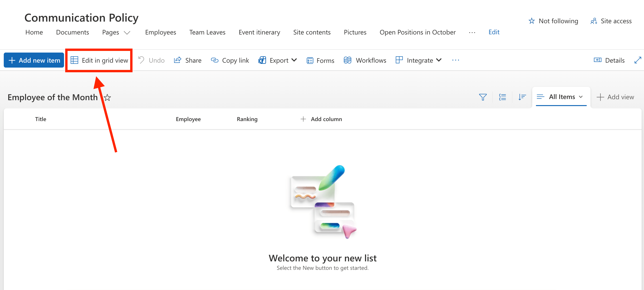Viewport: 644px width, 290px height.
Task: Click the expand content arrow icon
Action: [638, 60]
